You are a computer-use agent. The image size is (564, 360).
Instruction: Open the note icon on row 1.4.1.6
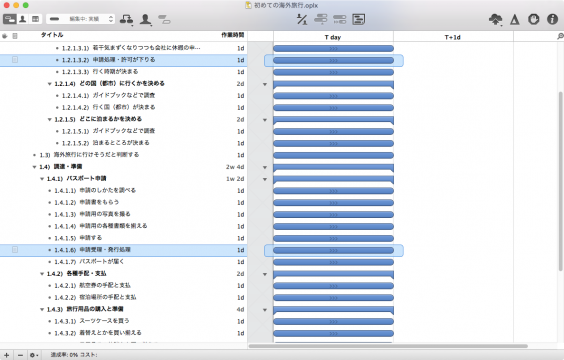[15, 250]
